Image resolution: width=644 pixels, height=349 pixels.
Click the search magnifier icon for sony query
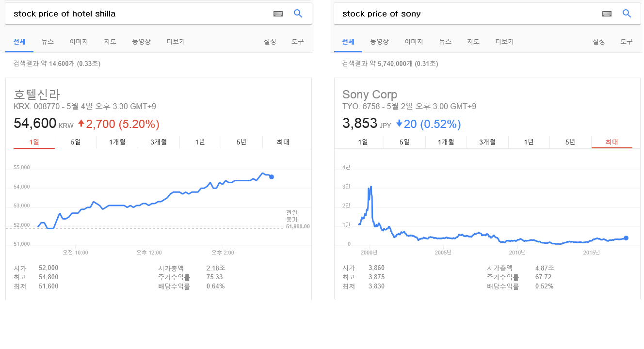click(x=627, y=14)
